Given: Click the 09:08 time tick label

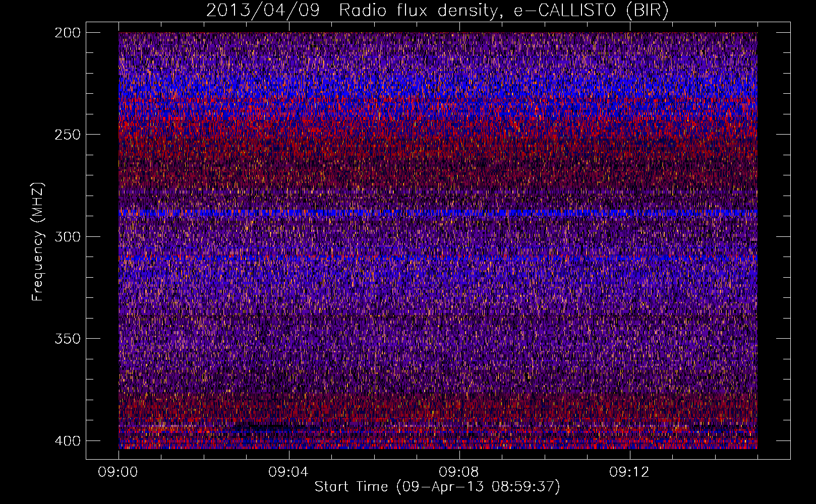Looking at the screenshot, I should (459, 472).
